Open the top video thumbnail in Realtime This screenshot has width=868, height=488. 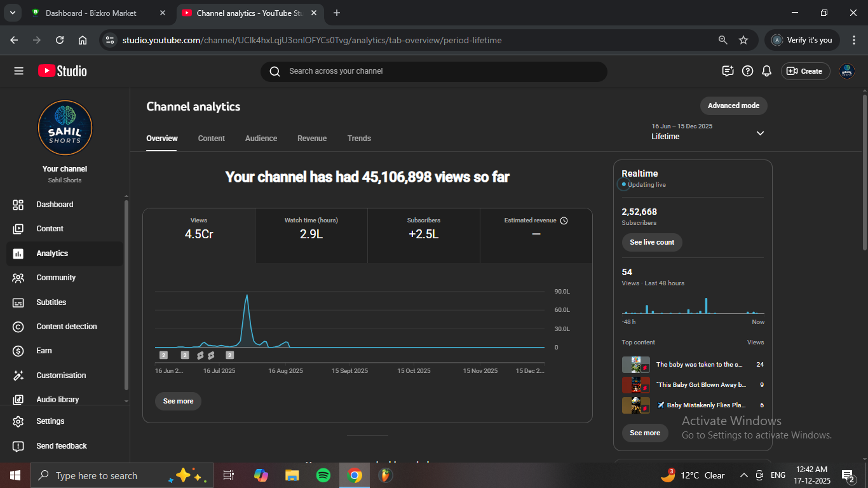point(635,365)
